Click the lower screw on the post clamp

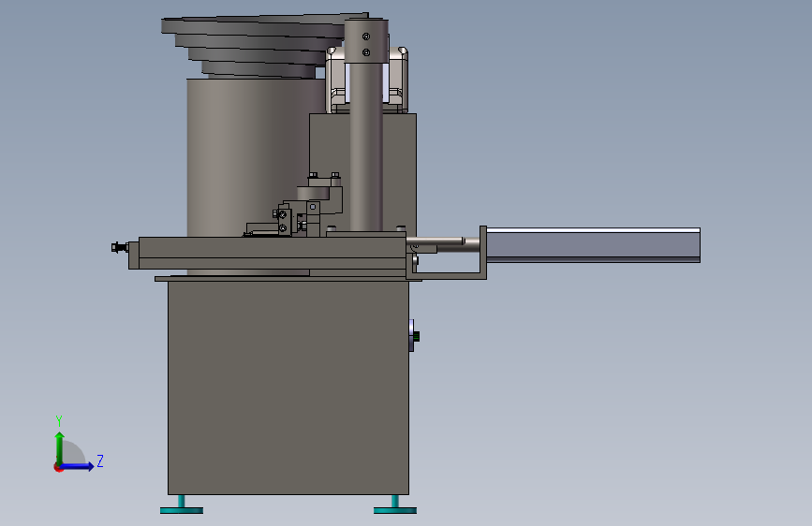(x=366, y=52)
